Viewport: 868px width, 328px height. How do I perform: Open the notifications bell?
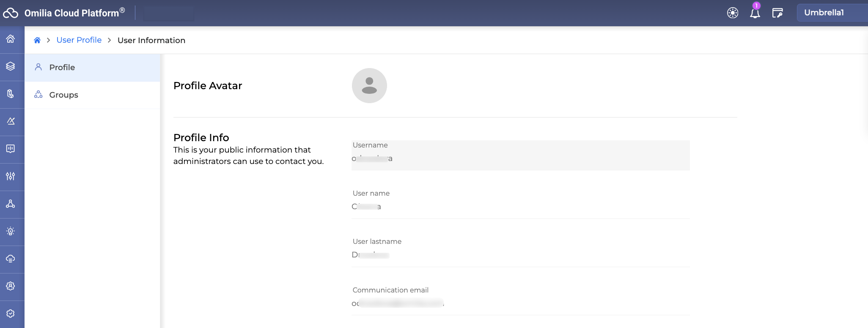pos(755,13)
